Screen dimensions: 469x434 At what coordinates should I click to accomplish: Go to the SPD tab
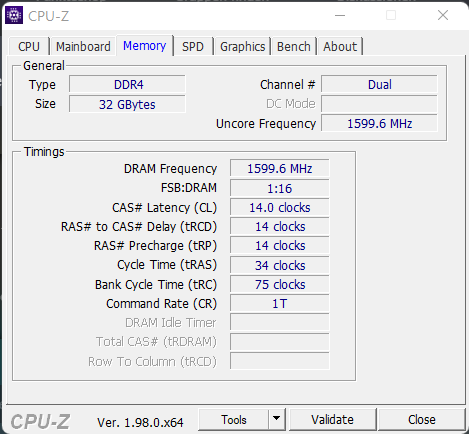[193, 46]
